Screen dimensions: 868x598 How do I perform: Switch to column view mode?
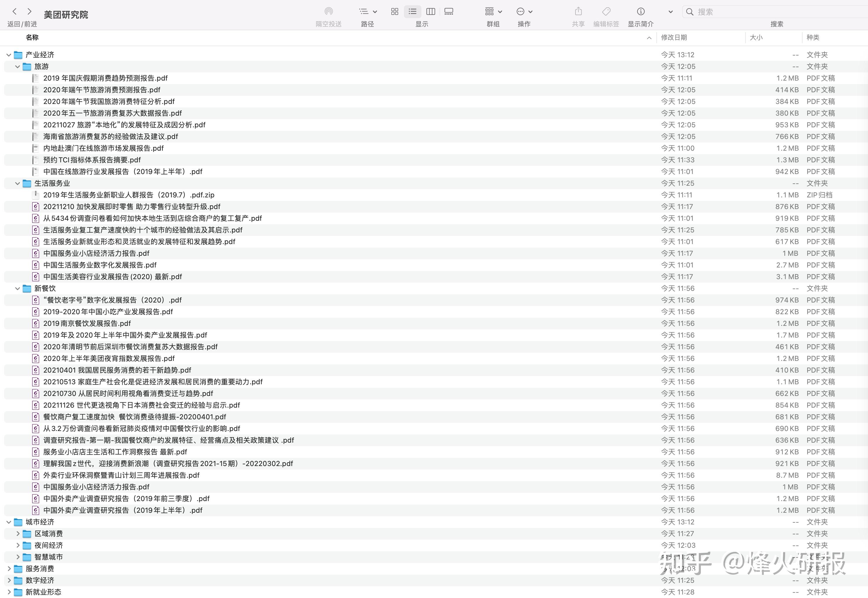point(430,12)
